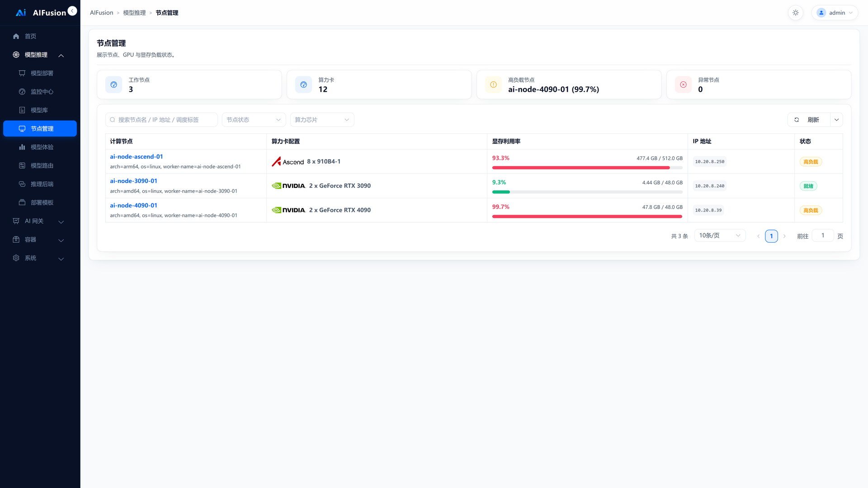Collapse the 模型推理 sidebar group
The image size is (868, 488).
point(40,55)
